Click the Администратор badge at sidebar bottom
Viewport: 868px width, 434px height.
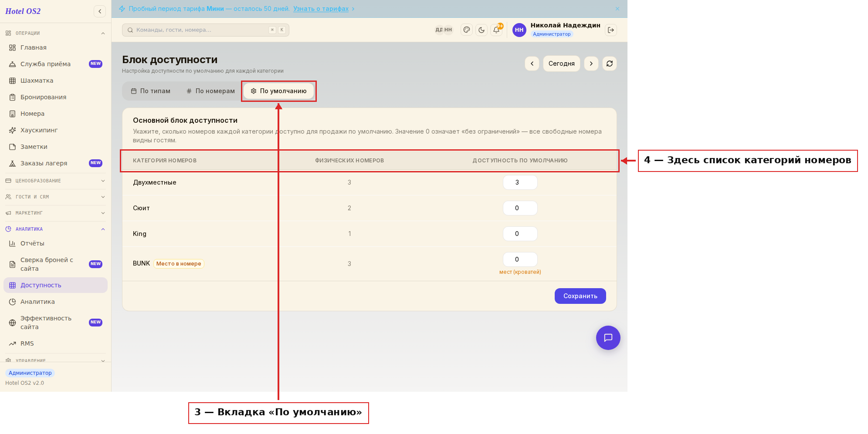(x=30, y=373)
